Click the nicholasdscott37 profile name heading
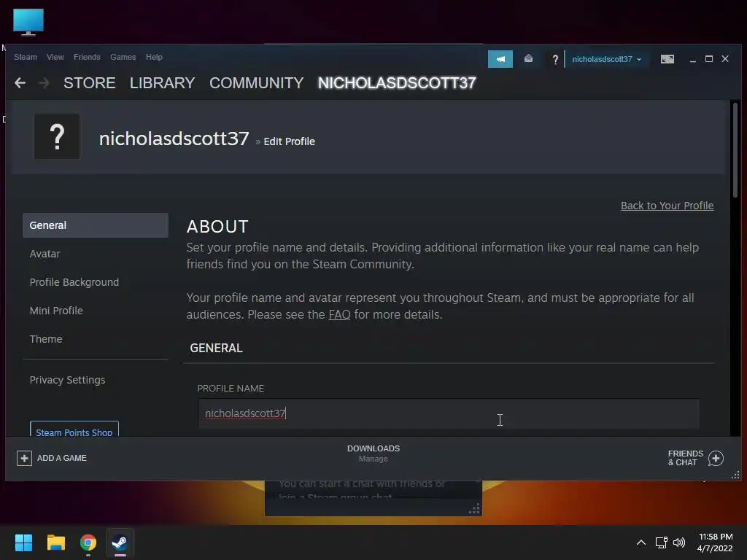747x560 pixels. (x=174, y=139)
